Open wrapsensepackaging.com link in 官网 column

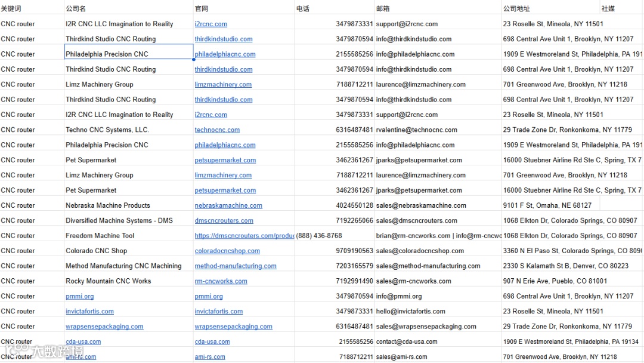tap(233, 327)
